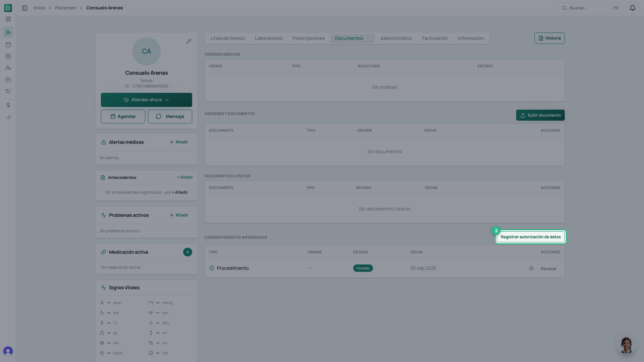644x362 pixels.
Task: Revoke the Procedimiento consent
Action: [x=548, y=269]
